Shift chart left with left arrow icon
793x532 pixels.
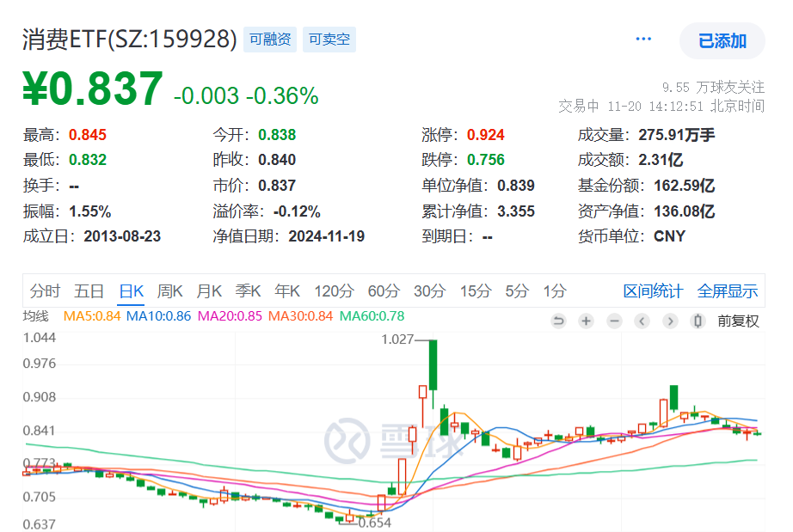(x=642, y=321)
